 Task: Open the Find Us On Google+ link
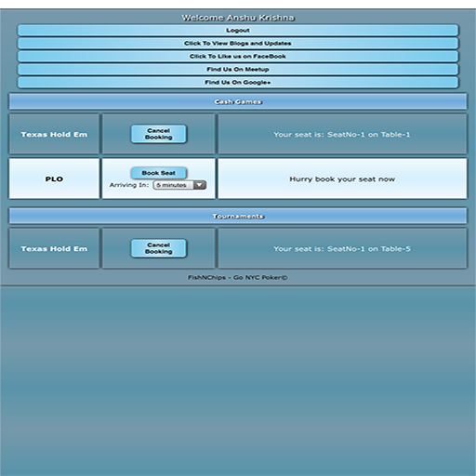[238, 83]
